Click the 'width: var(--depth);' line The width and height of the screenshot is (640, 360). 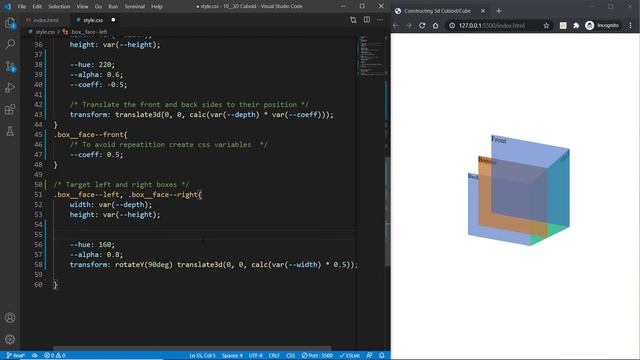[x=111, y=204]
